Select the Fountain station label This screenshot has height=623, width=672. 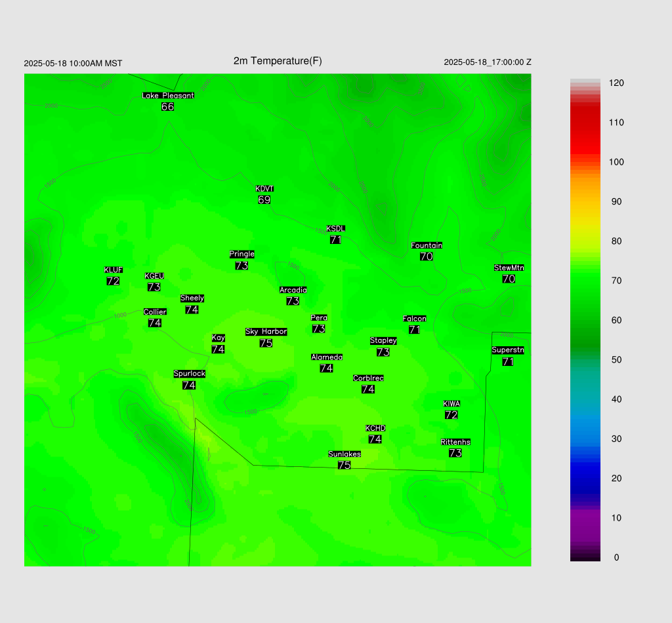pyautogui.click(x=427, y=245)
